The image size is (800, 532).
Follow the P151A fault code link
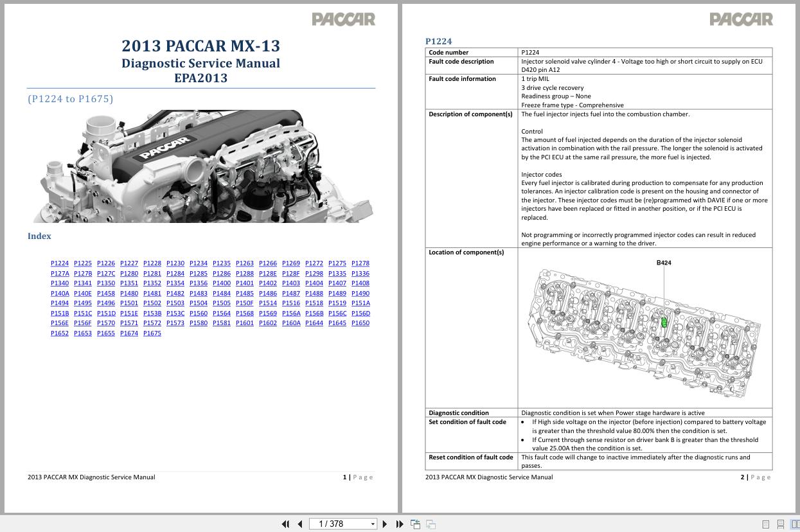[x=360, y=303]
